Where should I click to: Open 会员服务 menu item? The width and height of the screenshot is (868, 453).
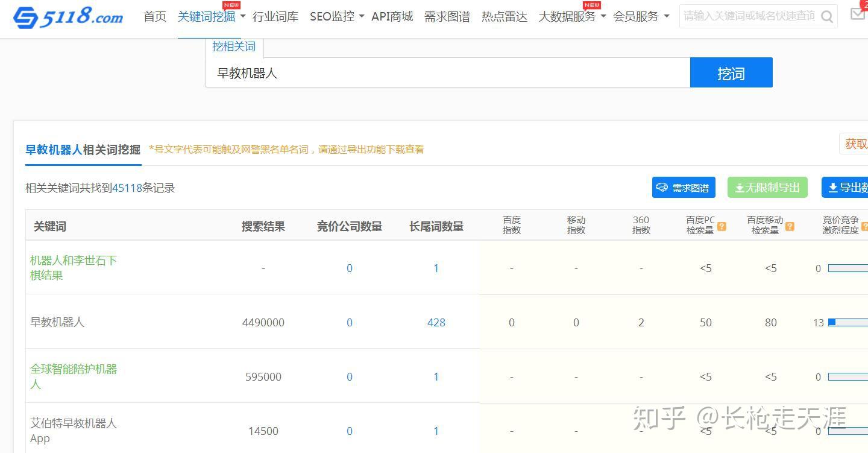(x=636, y=17)
